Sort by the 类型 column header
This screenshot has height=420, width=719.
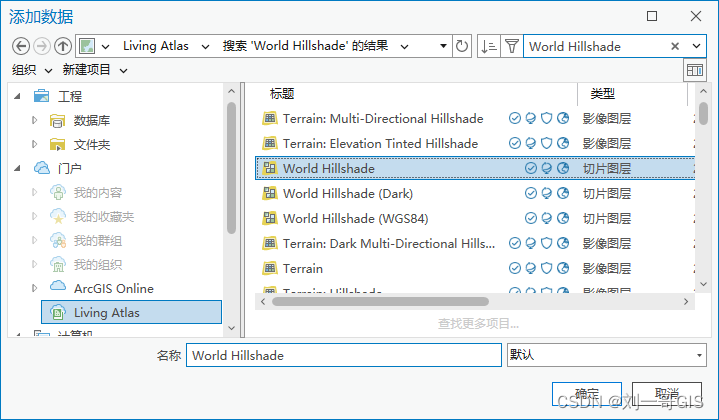[x=603, y=94]
